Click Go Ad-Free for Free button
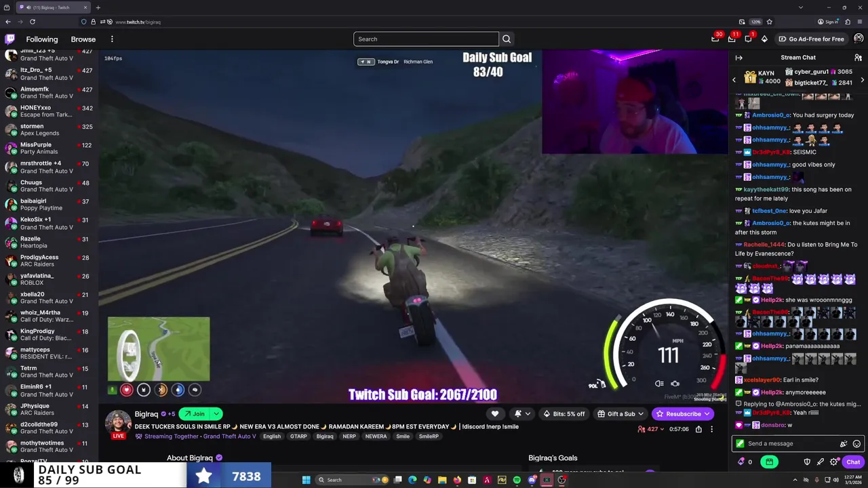Screen dimensions: 868x488 click(x=811, y=39)
